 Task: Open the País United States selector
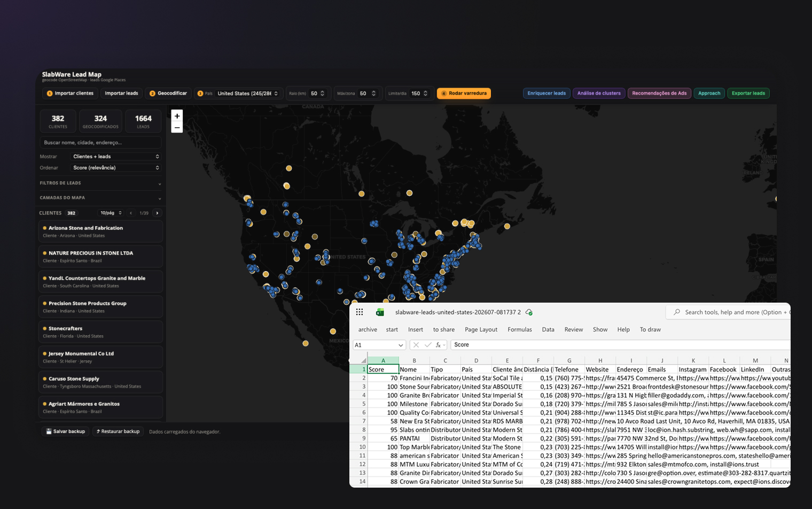[247, 94]
